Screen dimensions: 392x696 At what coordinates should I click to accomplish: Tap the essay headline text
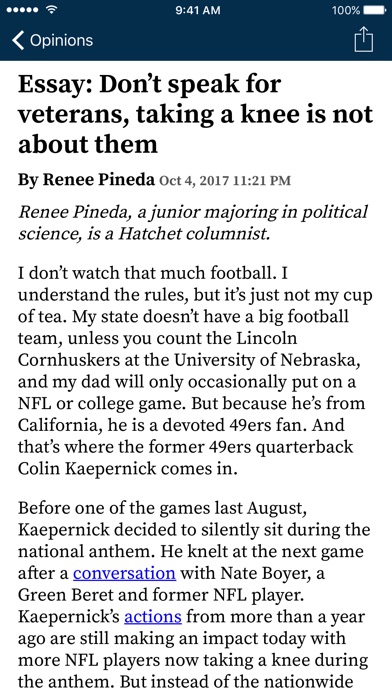[195, 114]
